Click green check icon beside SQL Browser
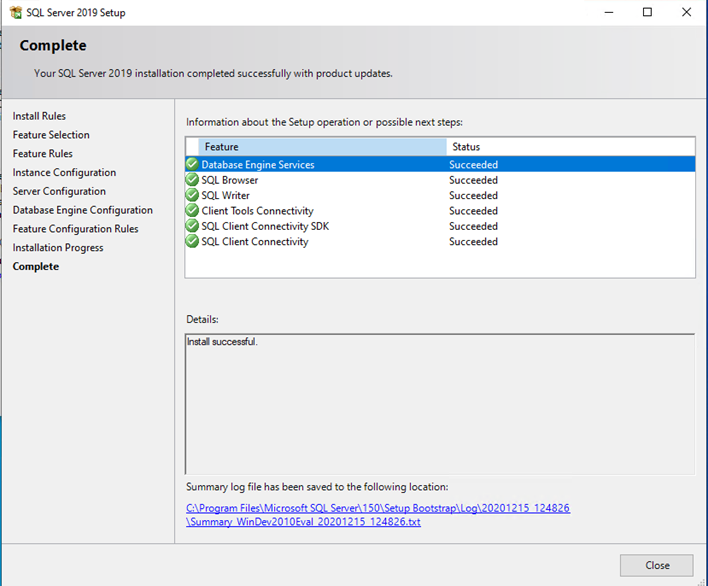Screen dimensions: 708x586 [192, 180]
